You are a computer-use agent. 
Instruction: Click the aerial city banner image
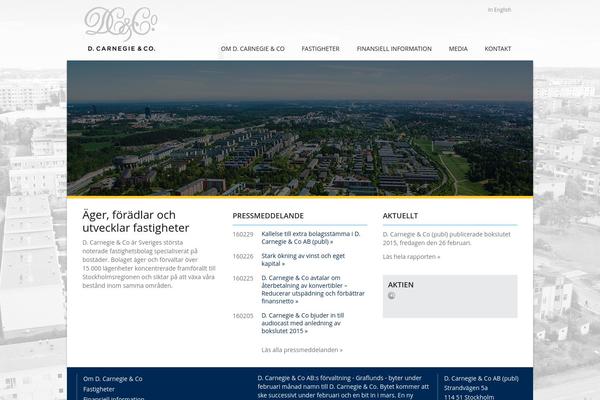click(300, 128)
